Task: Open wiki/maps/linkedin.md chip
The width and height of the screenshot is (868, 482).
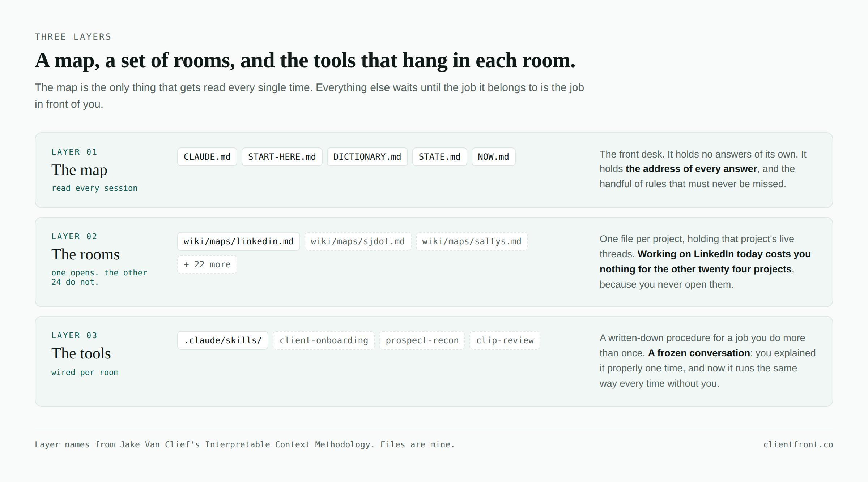Action: 238,241
